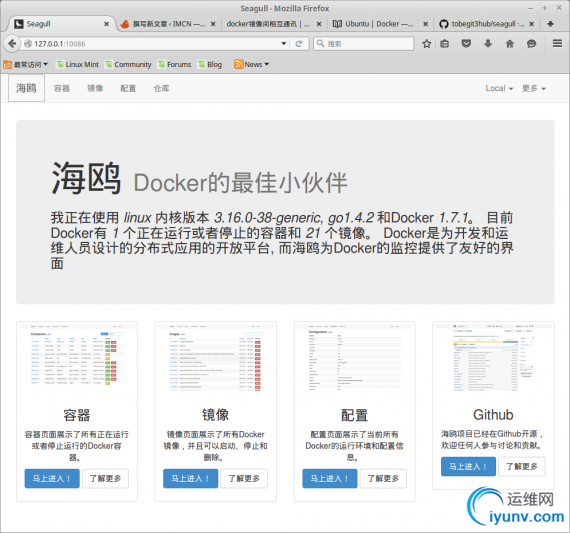Click 马上进入 under the Github card
The image size is (570, 533).
coord(468,466)
